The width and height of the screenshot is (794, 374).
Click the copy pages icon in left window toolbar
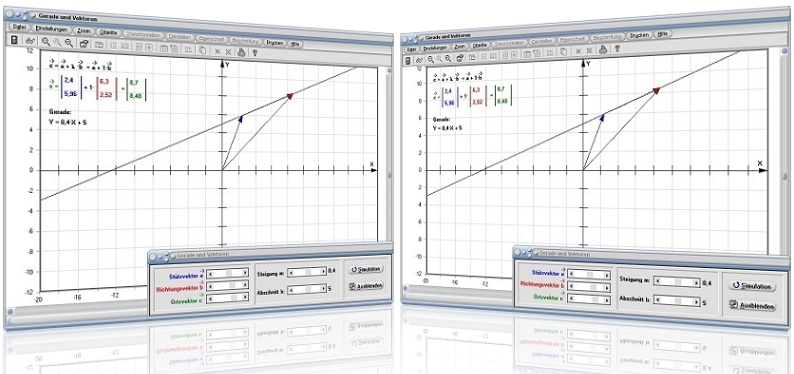click(x=203, y=50)
